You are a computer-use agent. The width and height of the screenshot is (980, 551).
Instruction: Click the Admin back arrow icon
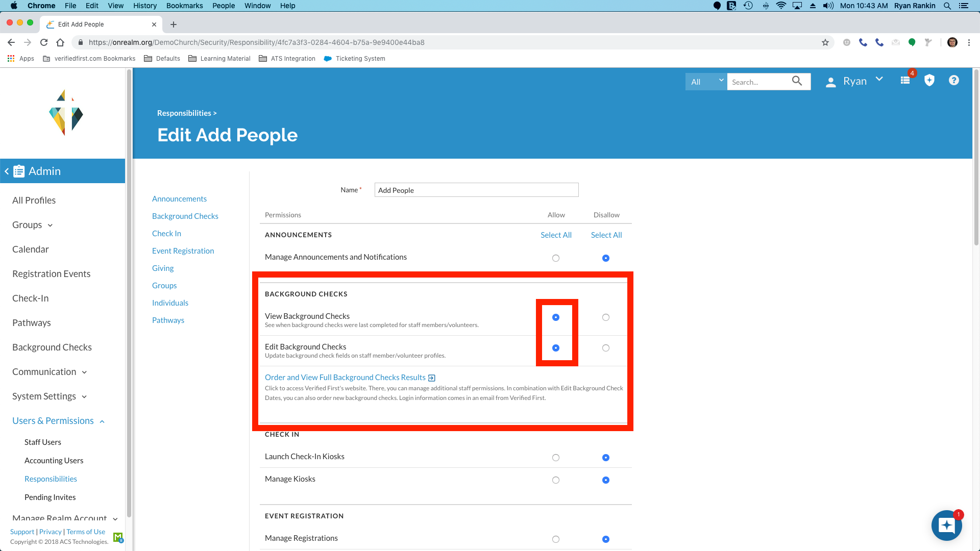(x=7, y=171)
